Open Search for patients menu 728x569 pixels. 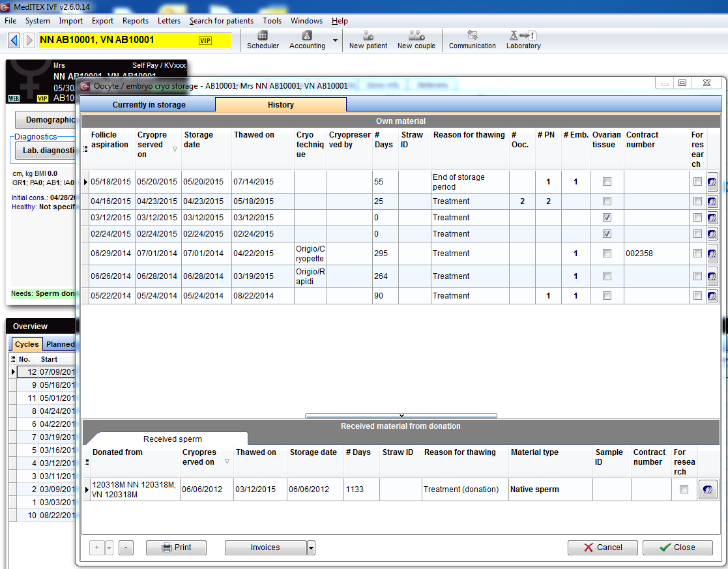[x=222, y=21]
